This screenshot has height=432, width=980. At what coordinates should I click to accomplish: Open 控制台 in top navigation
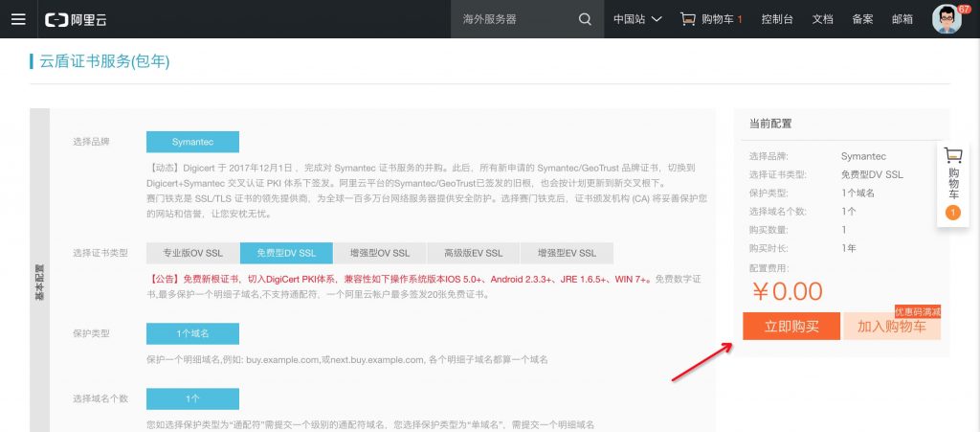click(x=777, y=19)
